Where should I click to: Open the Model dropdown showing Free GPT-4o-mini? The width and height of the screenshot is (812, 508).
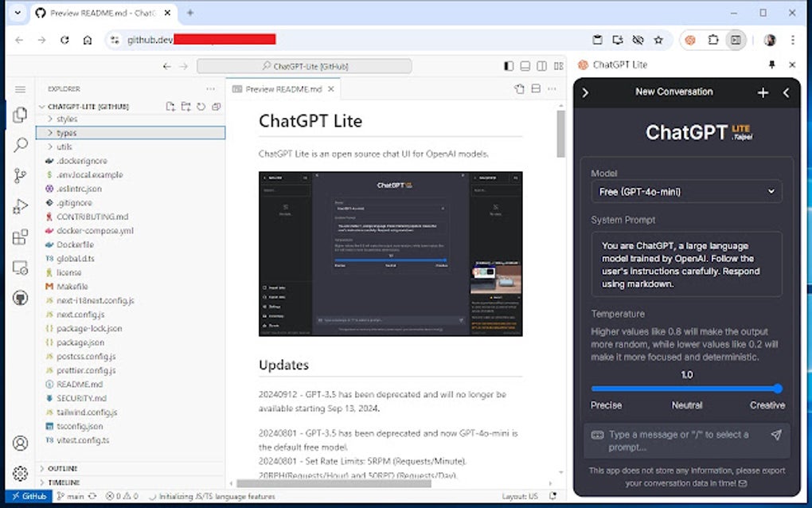685,191
